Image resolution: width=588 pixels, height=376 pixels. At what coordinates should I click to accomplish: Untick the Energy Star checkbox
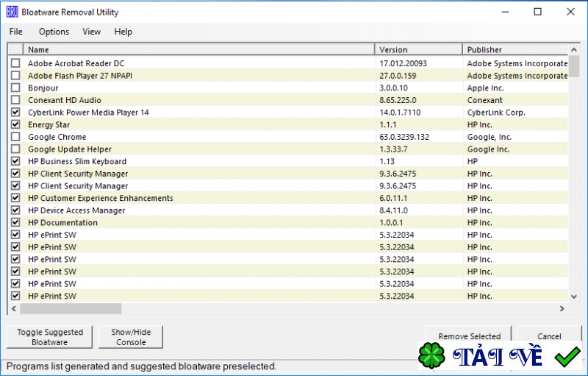click(x=15, y=125)
